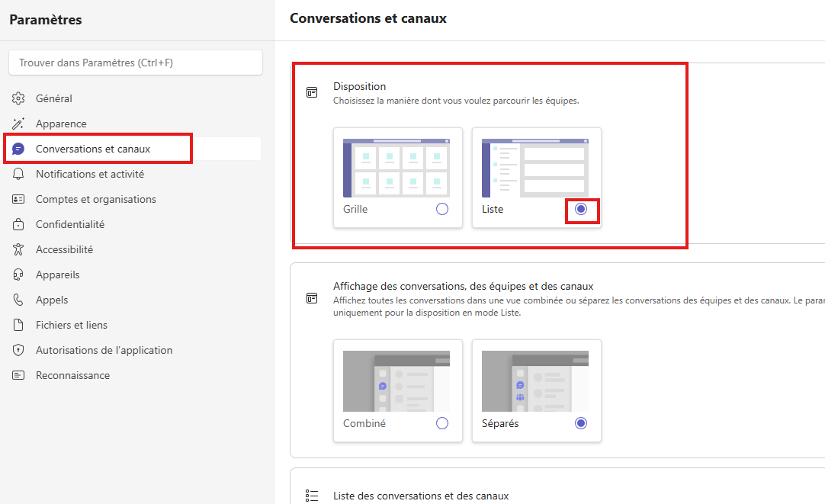Open Conversations et canaux settings
The width and height of the screenshot is (825, 504).
pos(93,149)
